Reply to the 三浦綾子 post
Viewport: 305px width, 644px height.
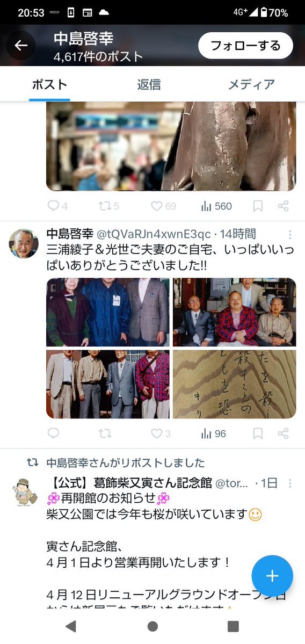pos(53,433)
